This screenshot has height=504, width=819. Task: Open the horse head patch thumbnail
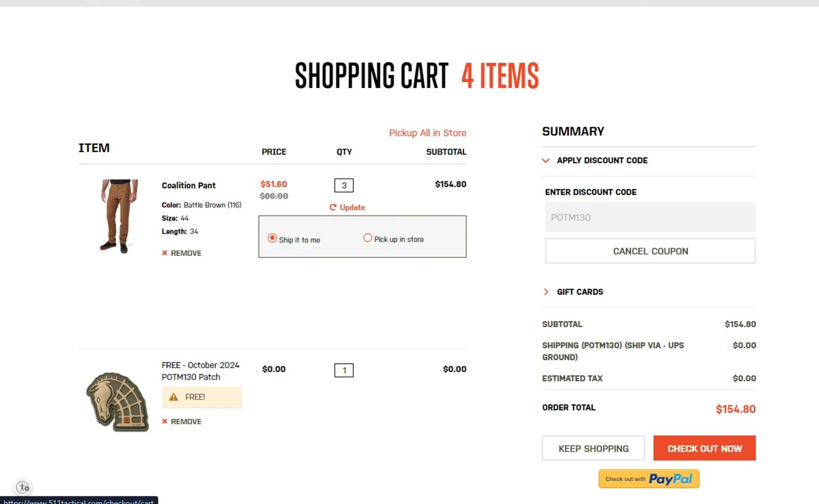coord(117,401)
